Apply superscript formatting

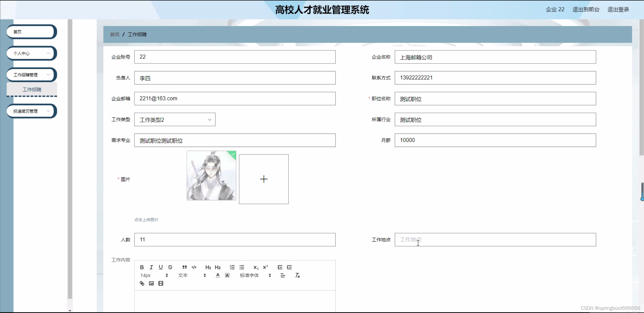[265, 267]
